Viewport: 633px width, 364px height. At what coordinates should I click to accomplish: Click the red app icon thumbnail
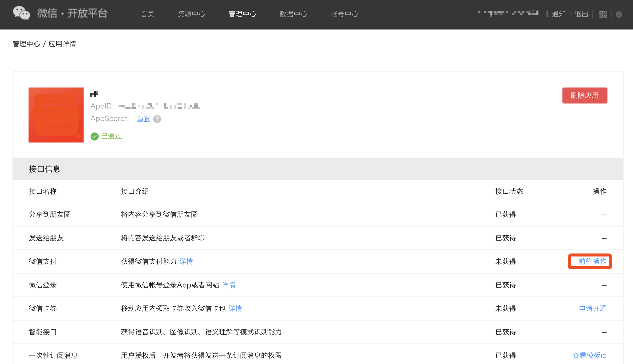click(56, 115)
